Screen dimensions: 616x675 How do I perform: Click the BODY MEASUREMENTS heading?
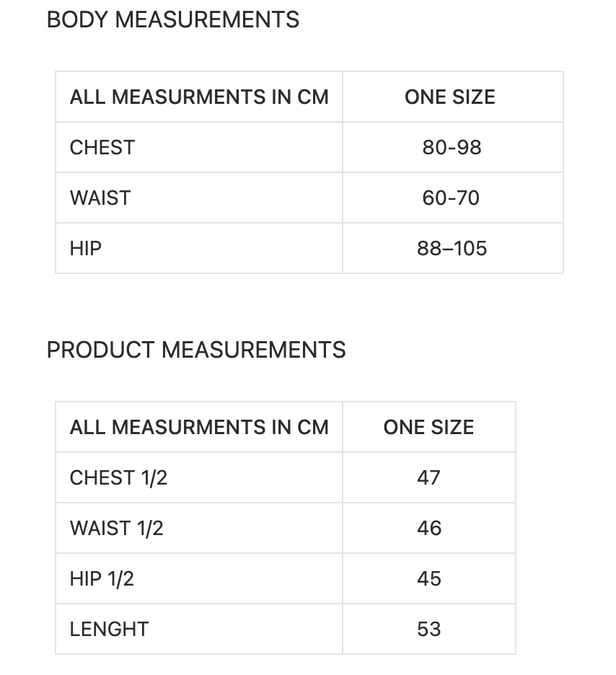172,19
